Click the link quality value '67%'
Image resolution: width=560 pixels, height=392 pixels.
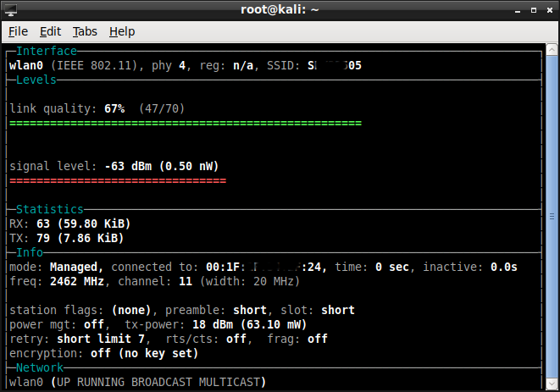click(114, 108)
